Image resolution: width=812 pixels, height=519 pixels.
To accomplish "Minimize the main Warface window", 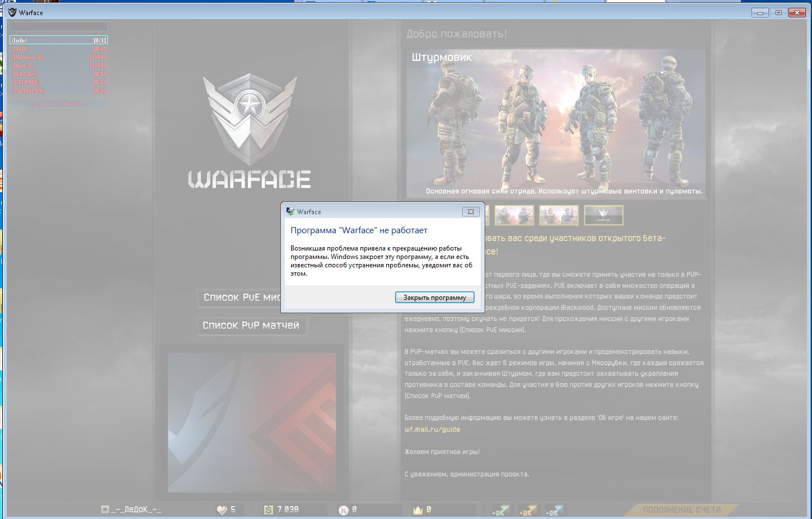I will pos(759,12).
